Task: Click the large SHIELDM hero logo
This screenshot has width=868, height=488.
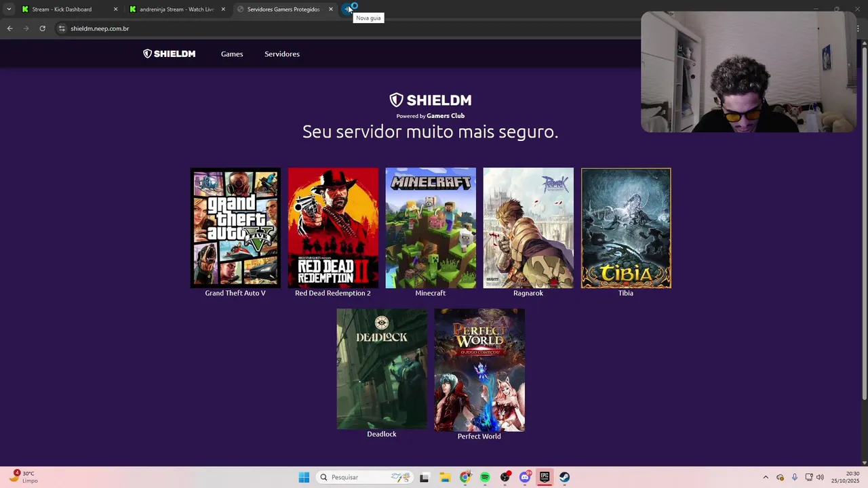Action: coord(431,100)
